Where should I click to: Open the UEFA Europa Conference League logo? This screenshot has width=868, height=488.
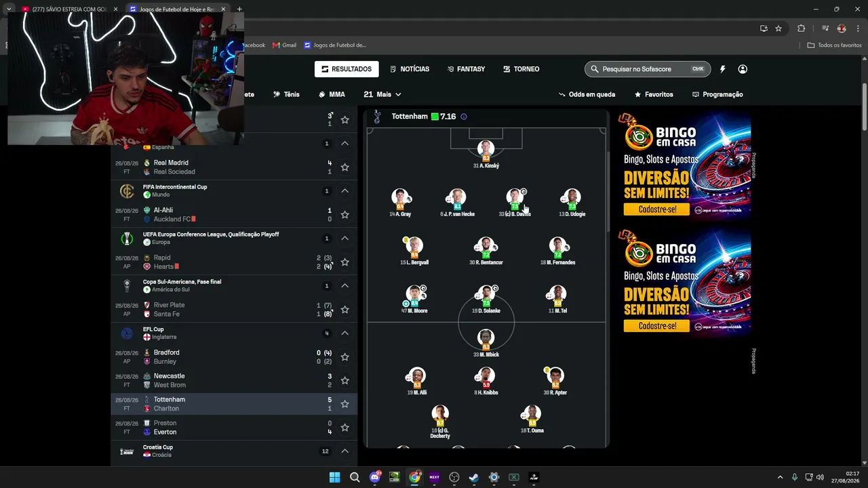(127, 239)
